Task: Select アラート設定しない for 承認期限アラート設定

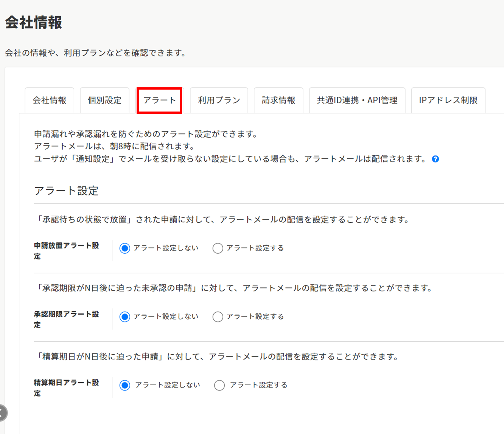Action: pos(125,317)
